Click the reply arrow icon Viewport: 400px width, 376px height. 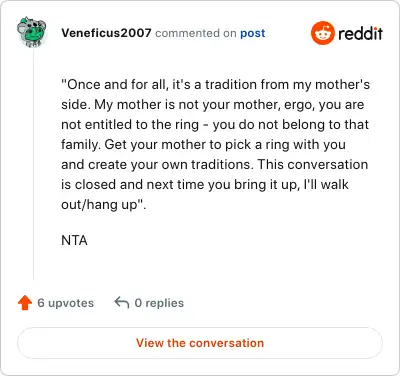(x=122, y=303)
